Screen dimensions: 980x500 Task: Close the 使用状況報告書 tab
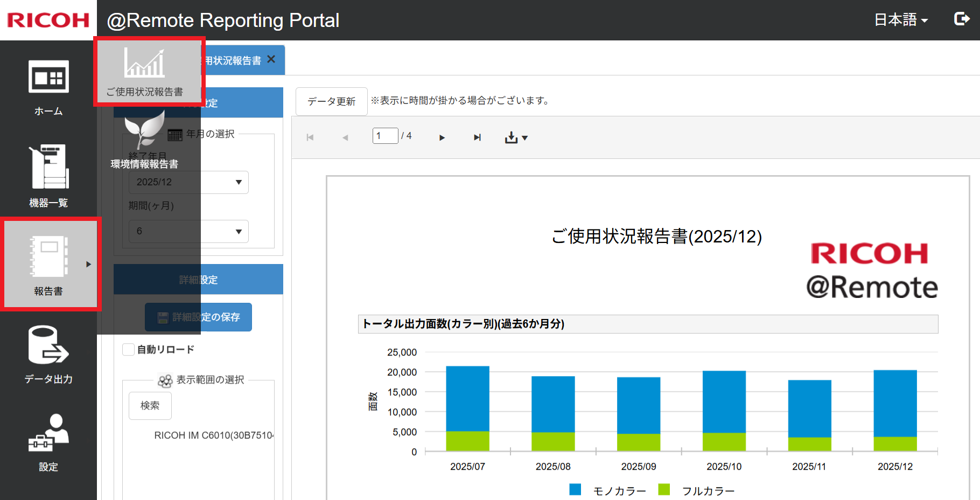[x=271, y=59]
